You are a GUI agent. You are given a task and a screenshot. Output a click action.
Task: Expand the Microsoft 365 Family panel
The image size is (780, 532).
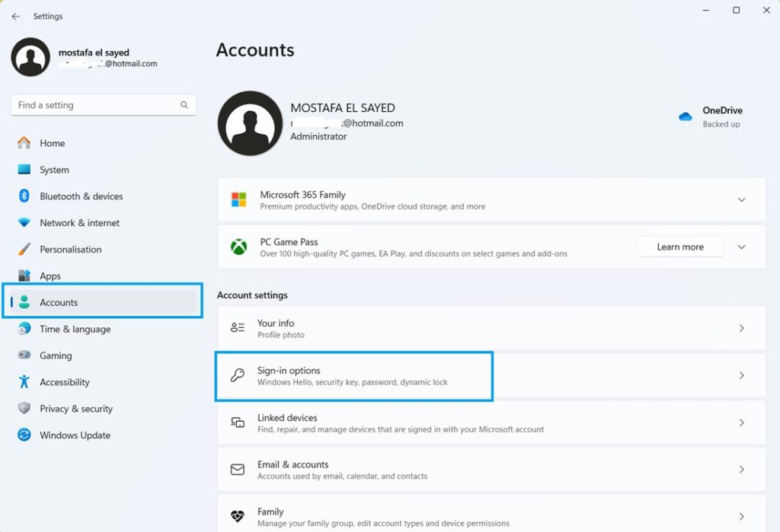click(x=740, y=199)
